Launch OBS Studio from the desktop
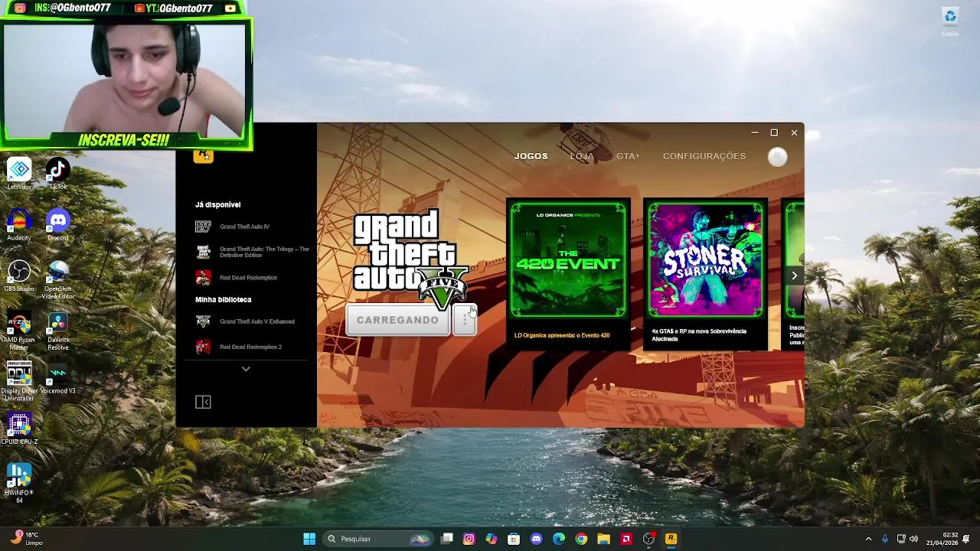 coord(19,277)
